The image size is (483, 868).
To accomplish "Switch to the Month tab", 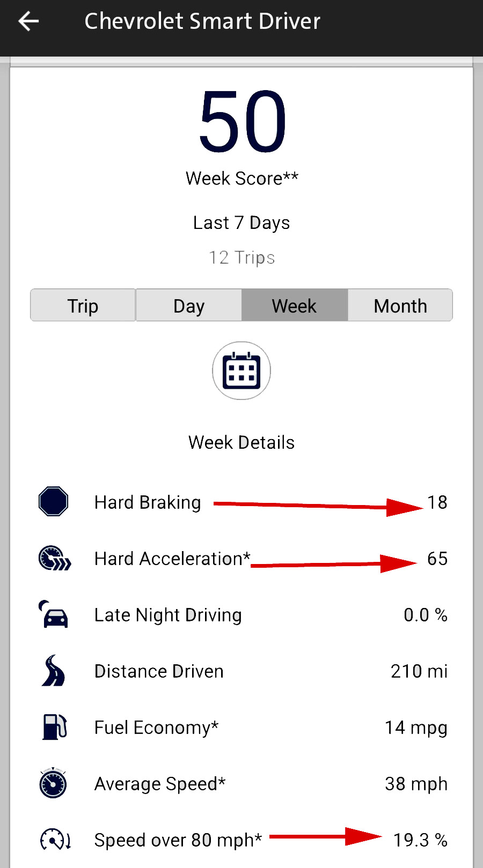I will [400, 306].
